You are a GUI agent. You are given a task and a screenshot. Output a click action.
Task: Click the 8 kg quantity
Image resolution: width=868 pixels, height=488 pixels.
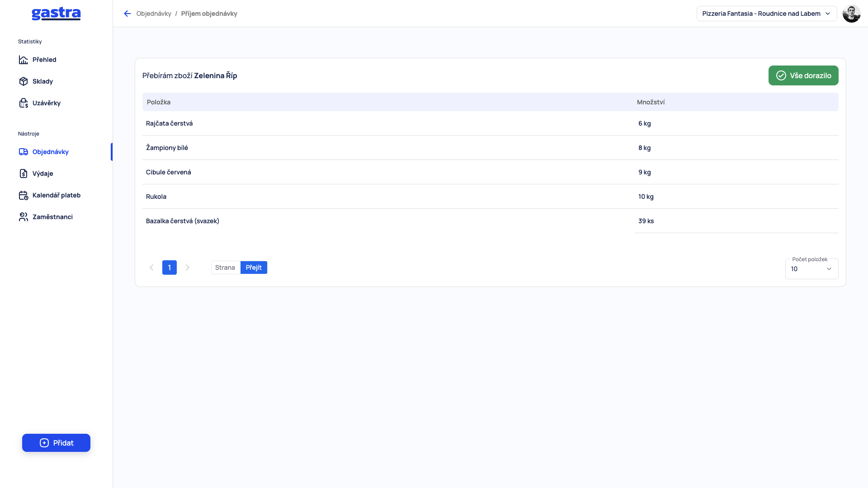[x=645, y=148]
